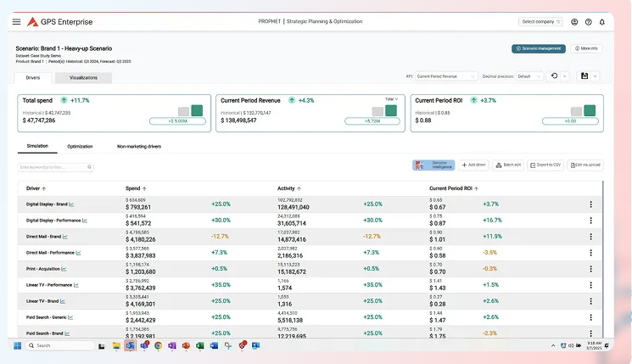The width and height of the screenshot is (632, 364).
Task: Open the Decimal precision dropdown
Action: [x=529, y=76]
